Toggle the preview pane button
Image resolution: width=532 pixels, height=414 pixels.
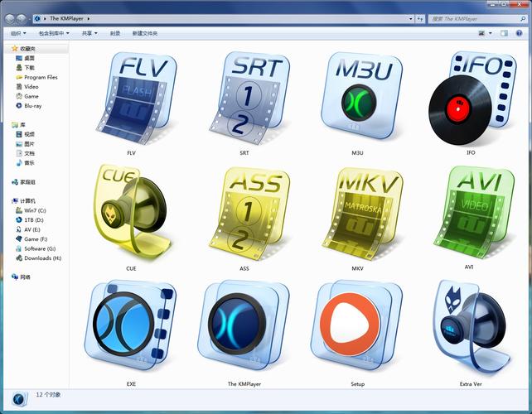coord(504,33)
